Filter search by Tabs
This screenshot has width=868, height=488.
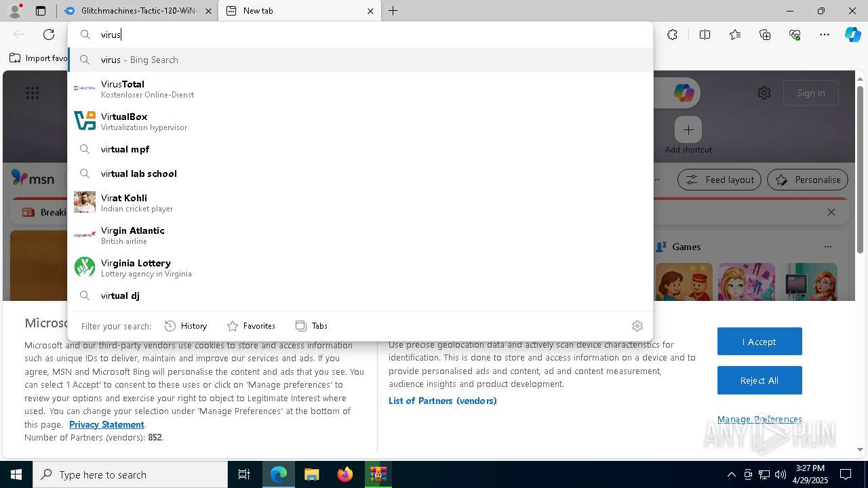click(311, 326)
